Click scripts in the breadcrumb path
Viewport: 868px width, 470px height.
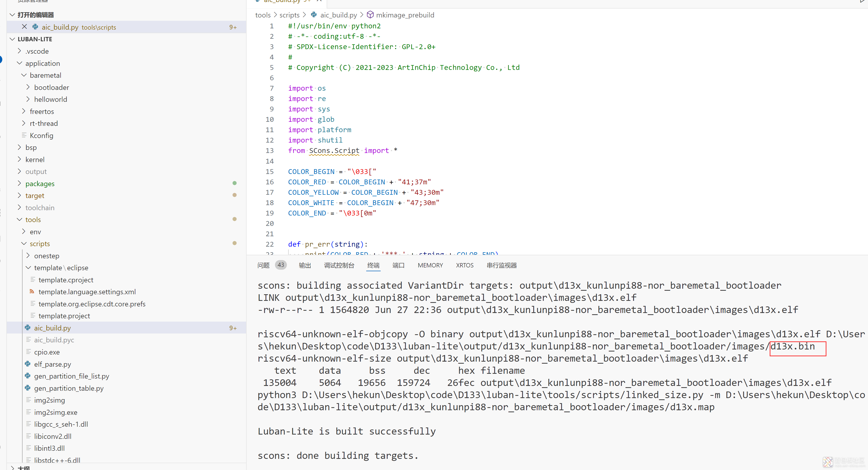pos(289,15)
